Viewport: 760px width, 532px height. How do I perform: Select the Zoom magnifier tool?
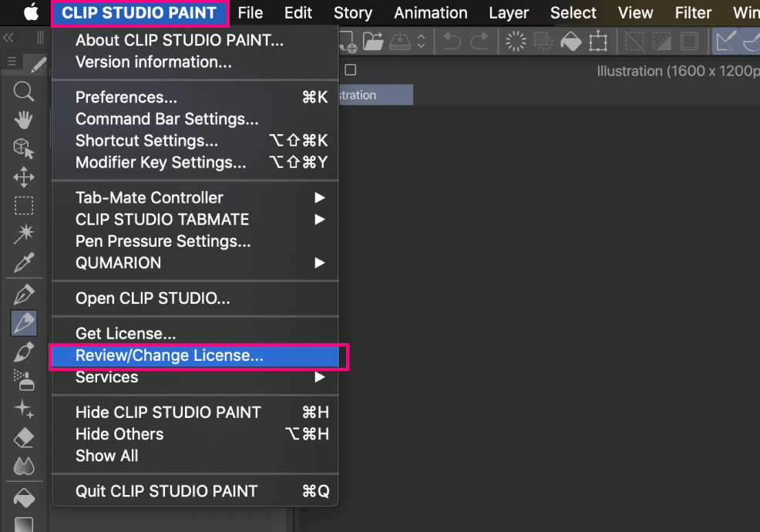pos(24,93)
